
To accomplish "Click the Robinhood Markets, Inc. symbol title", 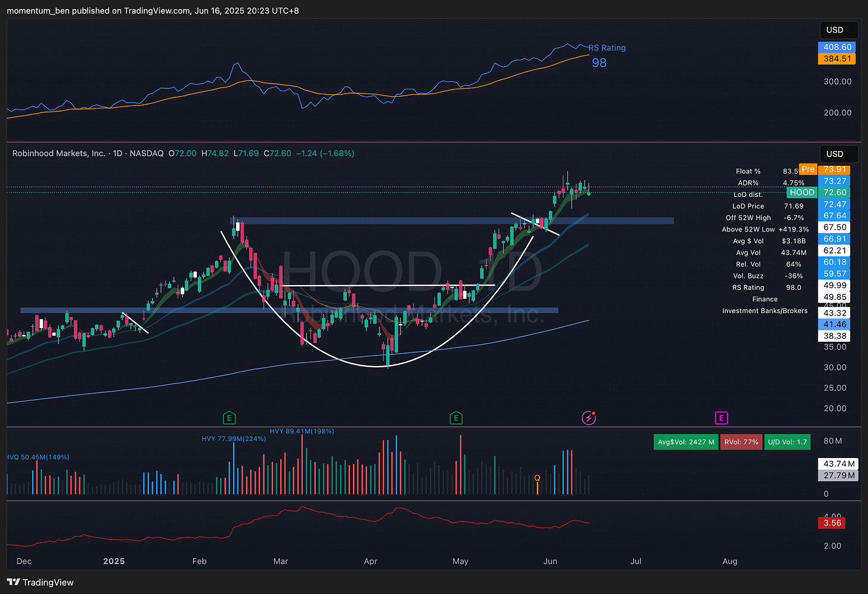I will [x=59, y=153].
